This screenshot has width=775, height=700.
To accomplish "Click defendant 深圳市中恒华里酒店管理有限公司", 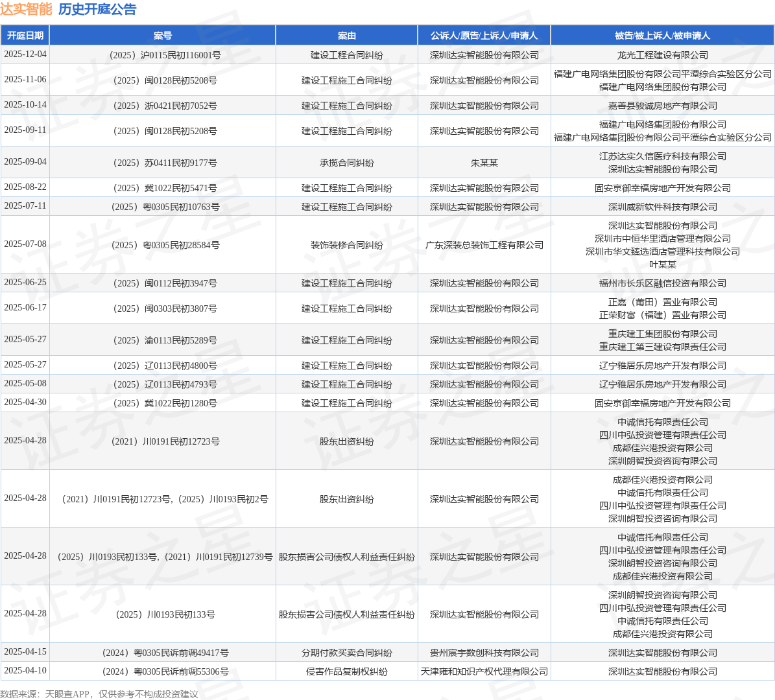I will tap(662, 239).
